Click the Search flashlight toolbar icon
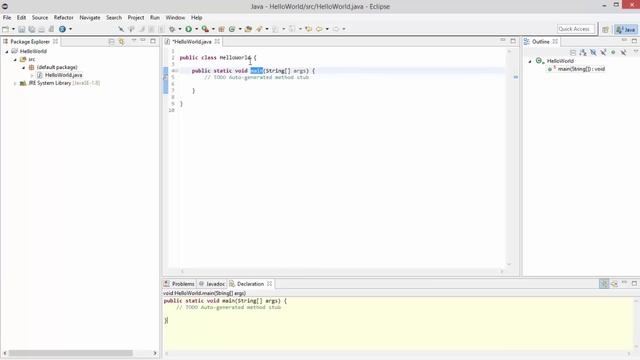Image resolution: width=640 pixels, height=360 pixels. click(x=259, y=29)
